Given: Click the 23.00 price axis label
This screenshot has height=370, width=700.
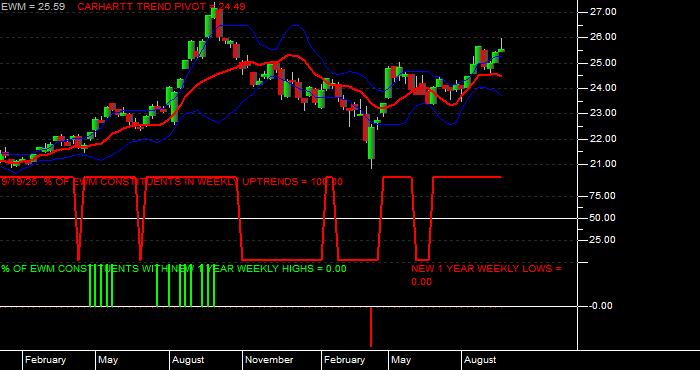Looking at the screenshot, I should pyautogui.click(x=604, y=114).
